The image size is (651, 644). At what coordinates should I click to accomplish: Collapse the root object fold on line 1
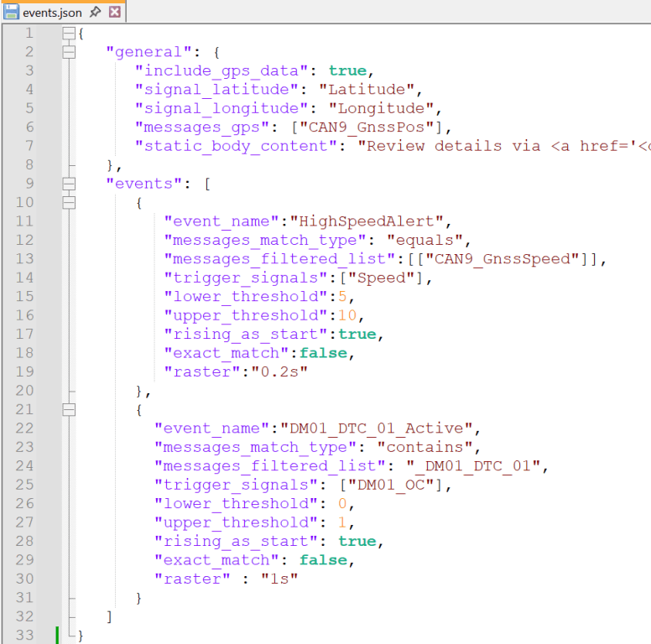[69, 34]
